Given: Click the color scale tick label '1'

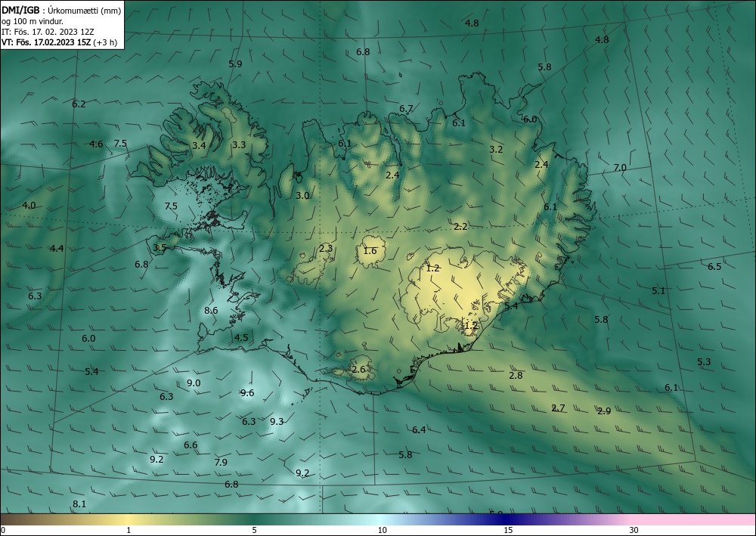Looking at the screenshot, I should 129,530.
